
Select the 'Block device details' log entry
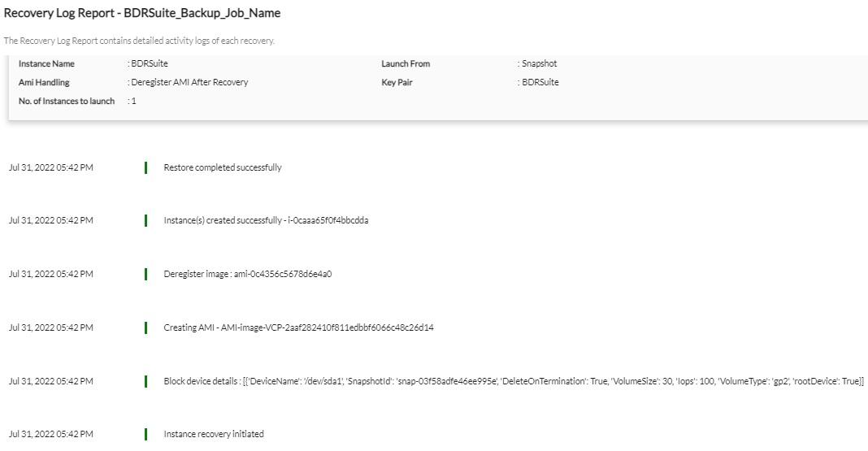click(x=514, y=381)
